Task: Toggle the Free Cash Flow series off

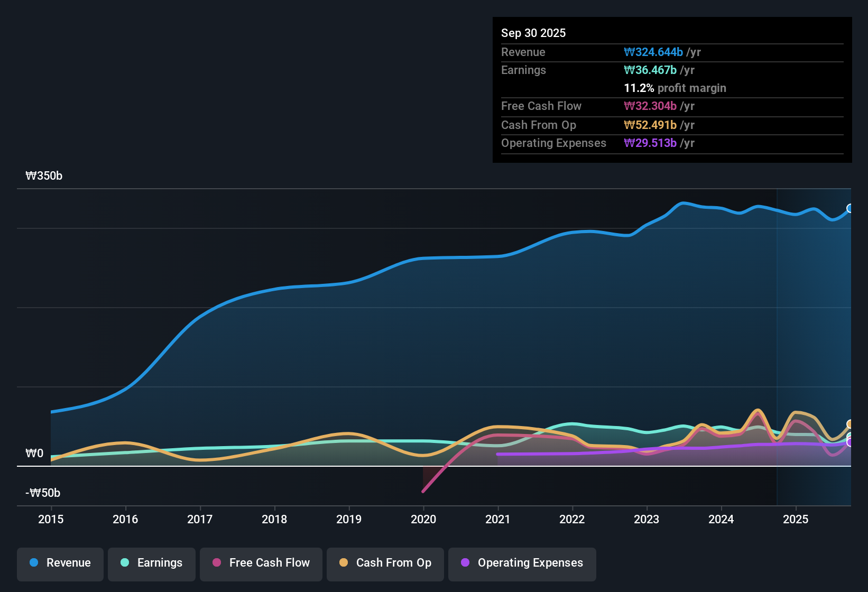Action: click(261, 563)
